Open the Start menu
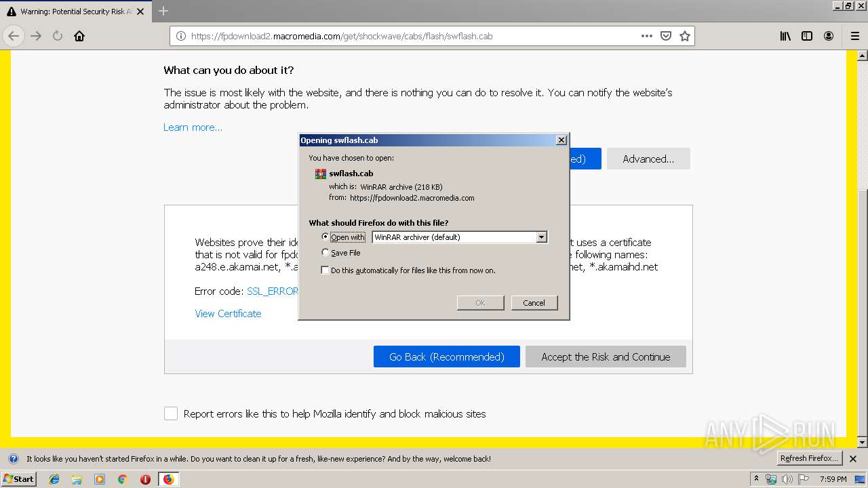Image resolution: width=868 pixels, height=488 pixels. point(18,479)
